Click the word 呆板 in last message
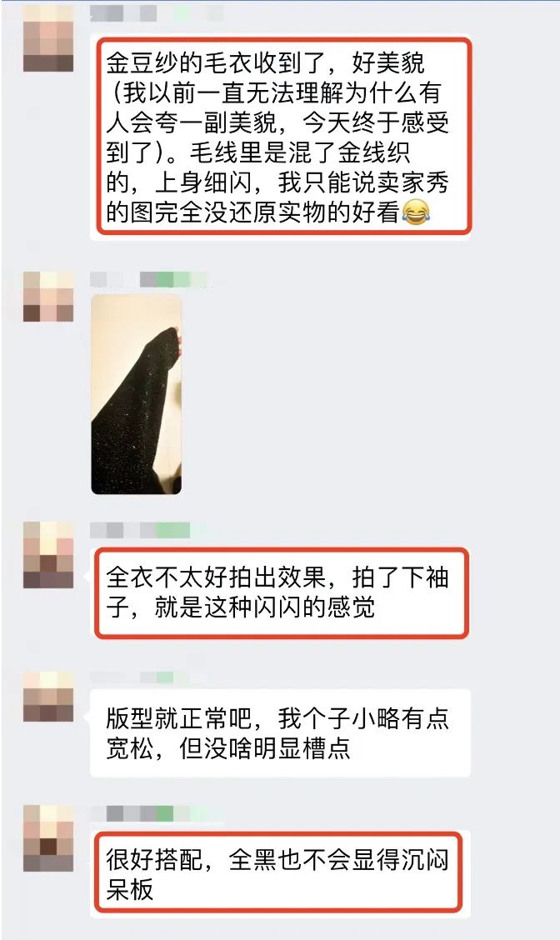The image size is (560, 940). click(130, 889)
